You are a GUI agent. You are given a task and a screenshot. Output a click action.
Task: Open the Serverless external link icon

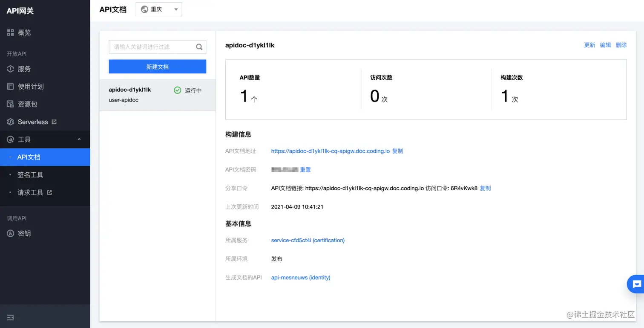53,122
